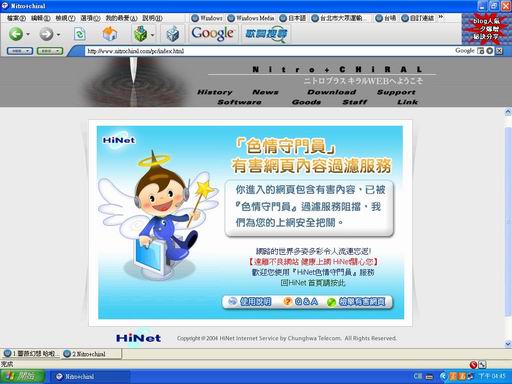Open the 檔案(F) File menu
512x384 pixels.
coord(16,18)
